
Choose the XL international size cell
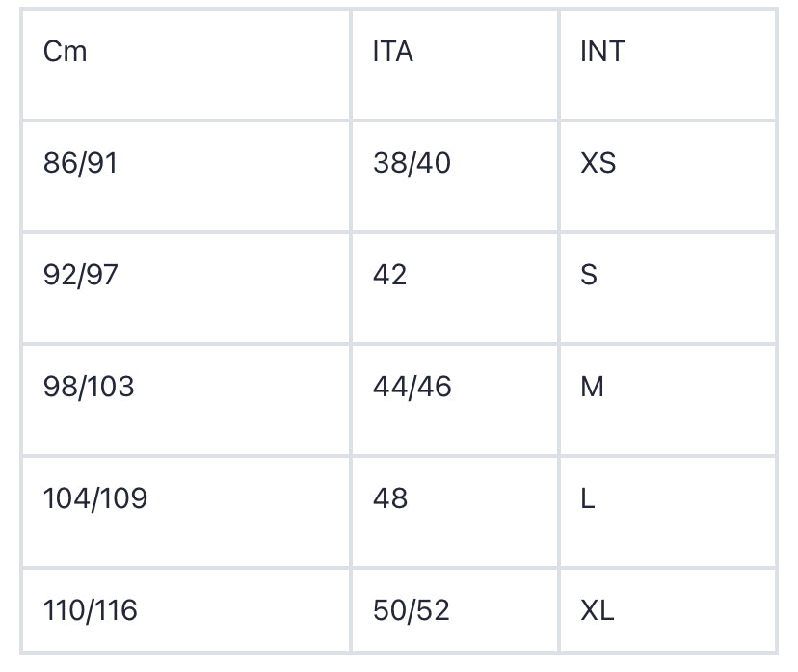598,610
